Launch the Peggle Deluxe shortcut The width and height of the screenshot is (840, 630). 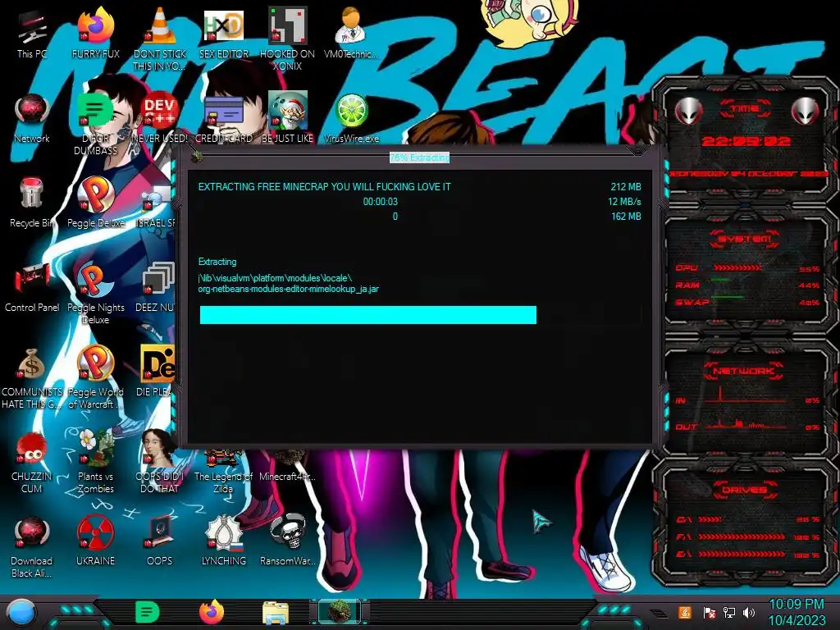point(95,195)
